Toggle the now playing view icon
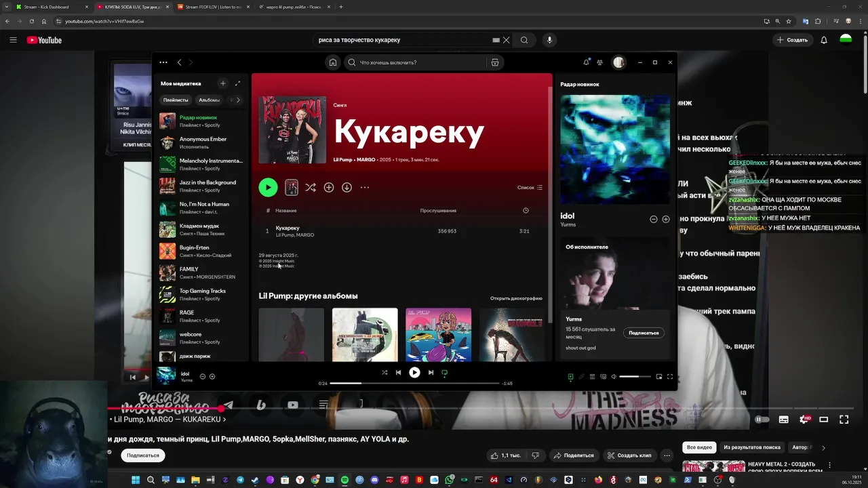The width and height of the screenshot is (868, 488). [x=570, y=376]
